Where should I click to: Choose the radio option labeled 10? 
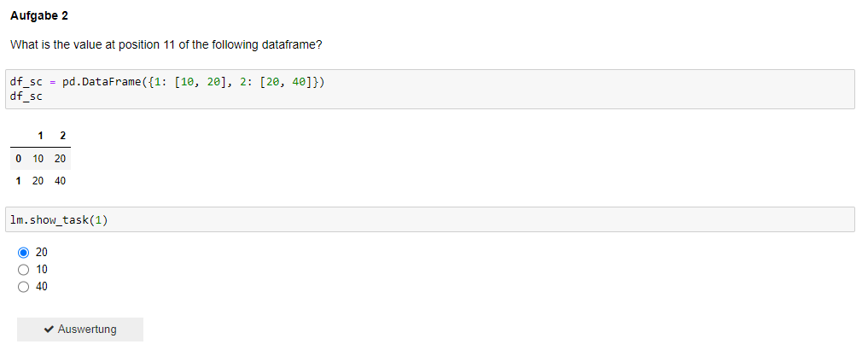tap(23, 270)
